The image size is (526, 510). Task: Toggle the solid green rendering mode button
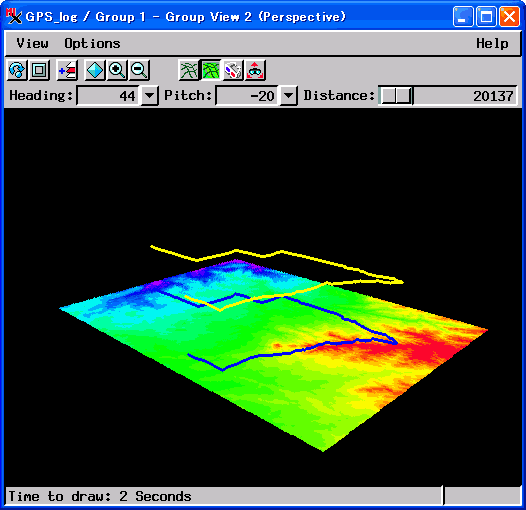point(211,70)
